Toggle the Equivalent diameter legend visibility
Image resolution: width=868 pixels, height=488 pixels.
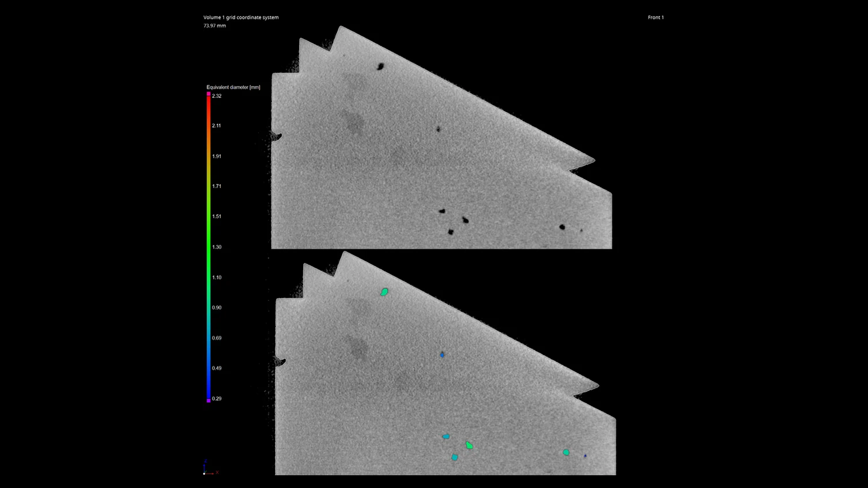pyautogui.click(x=233, y=87)
